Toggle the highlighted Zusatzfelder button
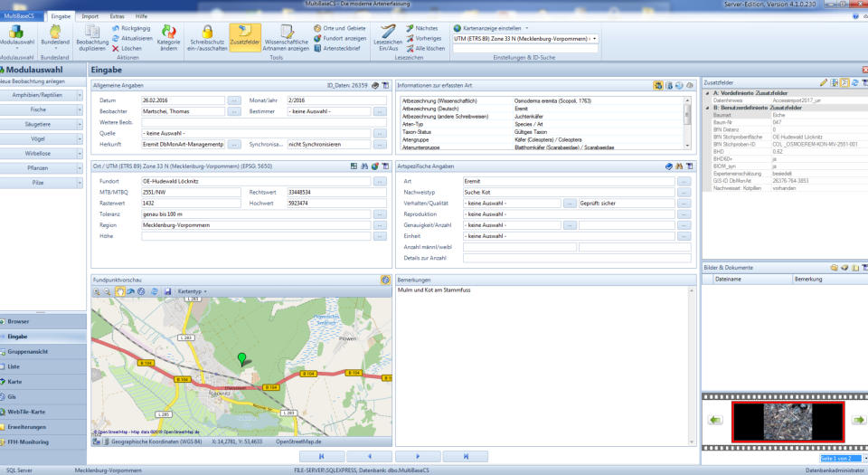The image size is (868, 475). coord(245,36)
